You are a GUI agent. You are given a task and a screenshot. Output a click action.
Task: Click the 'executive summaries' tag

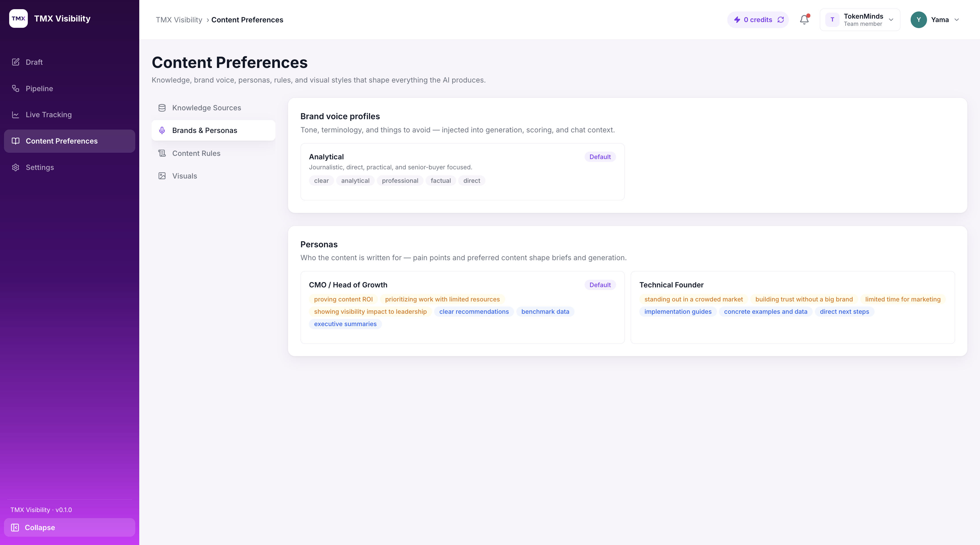[345, 324]
